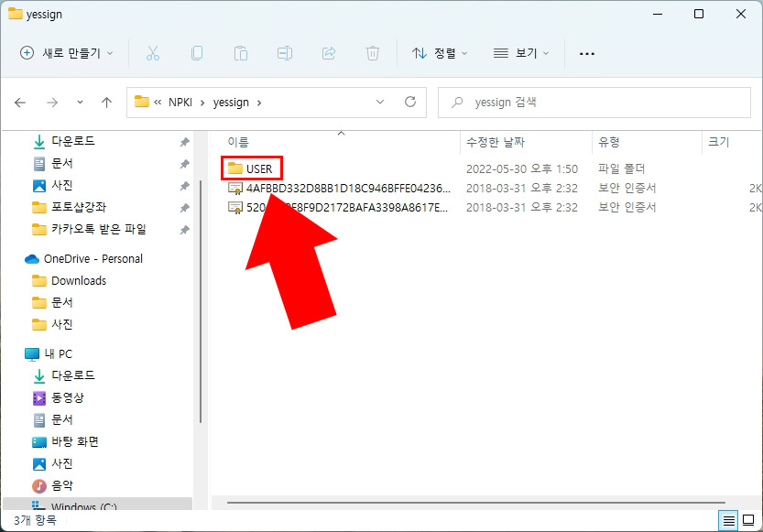Open the USER folder in the file list
Viewport: 763px width, 532px height.
259,168
